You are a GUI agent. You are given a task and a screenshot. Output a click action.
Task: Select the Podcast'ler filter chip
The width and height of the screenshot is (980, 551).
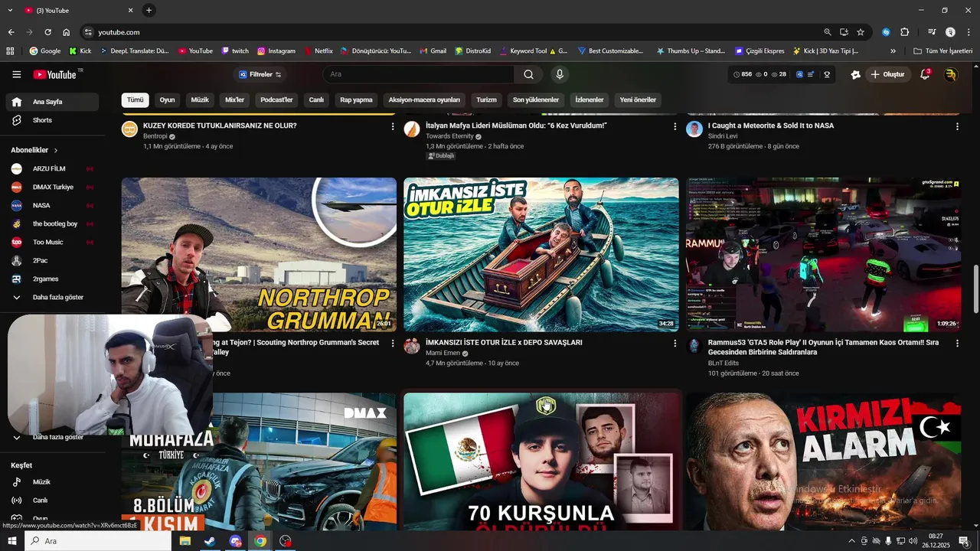(276, 100)
